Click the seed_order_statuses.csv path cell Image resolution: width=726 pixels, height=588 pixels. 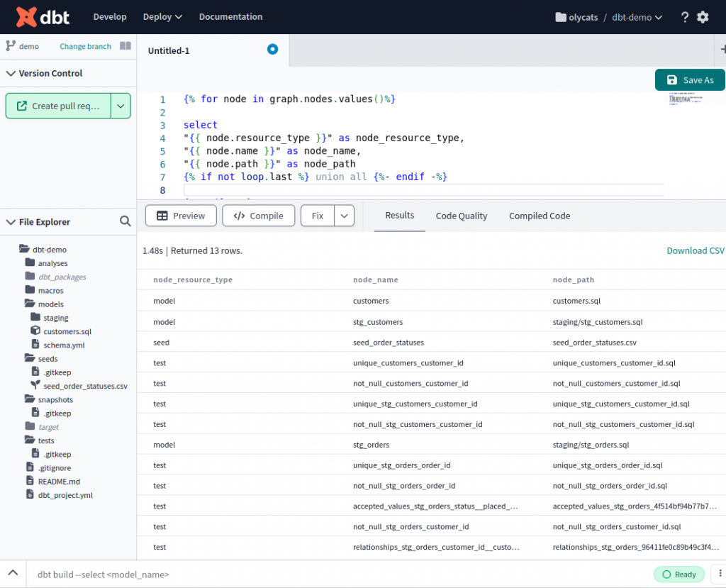tap(595, 343)
